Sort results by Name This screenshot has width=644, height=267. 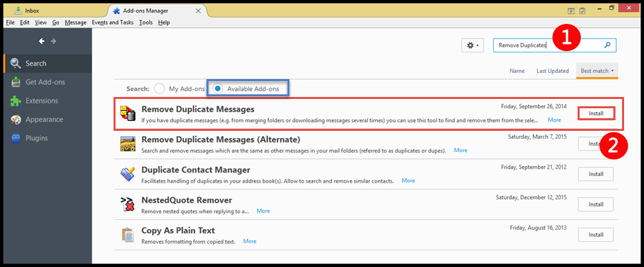517,70
